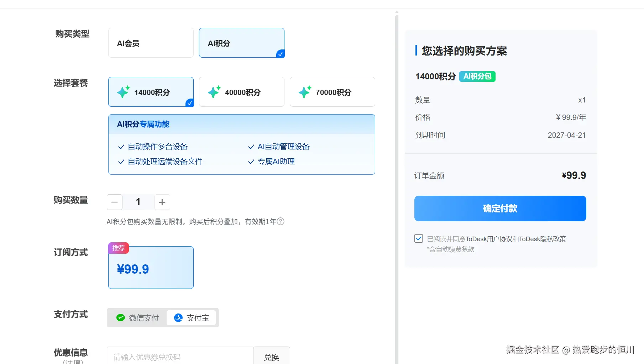Switch payment method to 支付宝
Screen dimensions: 644x364
click(192, 318)
